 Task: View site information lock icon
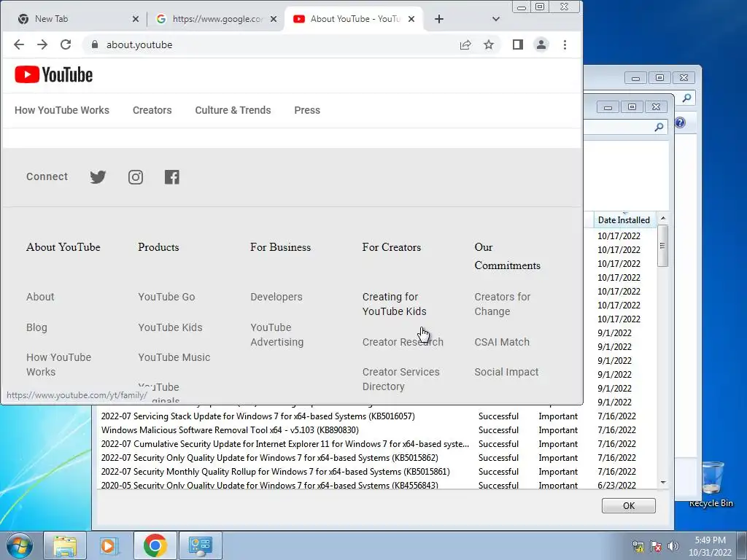(x=94, y=44)
